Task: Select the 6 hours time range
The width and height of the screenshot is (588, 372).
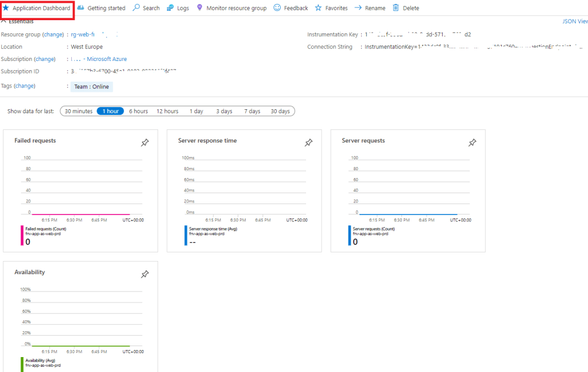Action: point(138,111)
